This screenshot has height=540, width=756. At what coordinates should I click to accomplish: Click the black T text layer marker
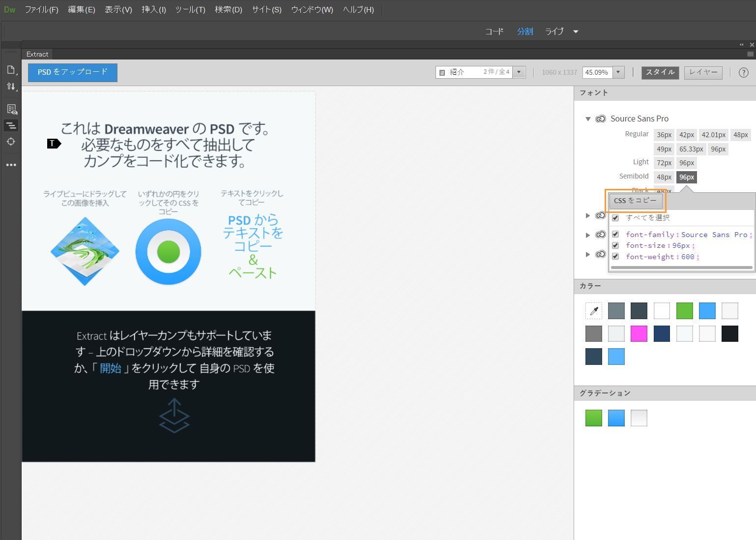coord(54,144)
